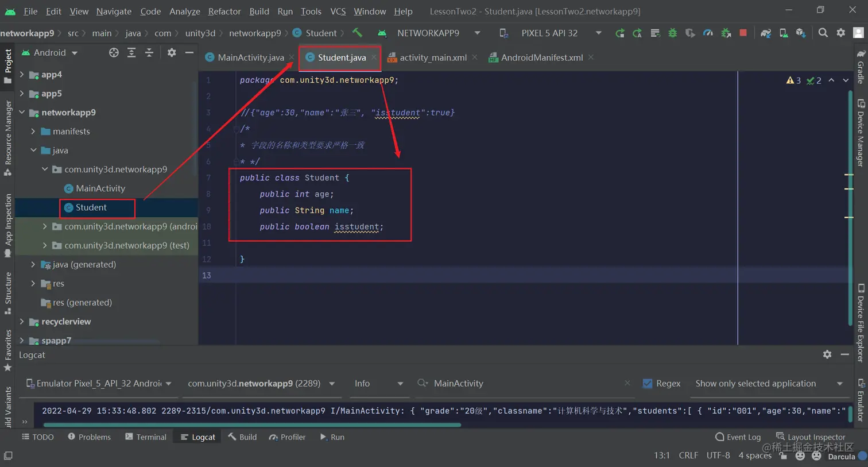
Task: Open the Show only selected application dropdown
Action: pos(769,383)
